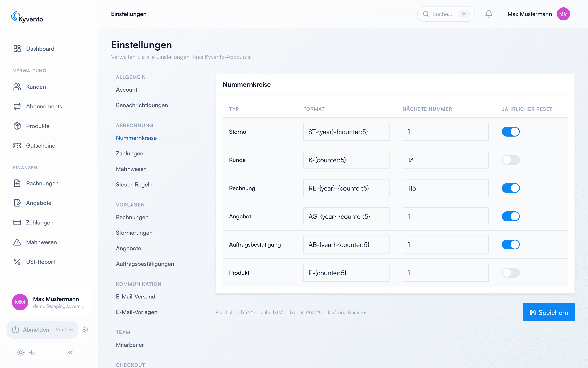The height and width of the screenshot is (368, 588).
Task: Edit Rechnung next number 115
Action: click(445, 188)
